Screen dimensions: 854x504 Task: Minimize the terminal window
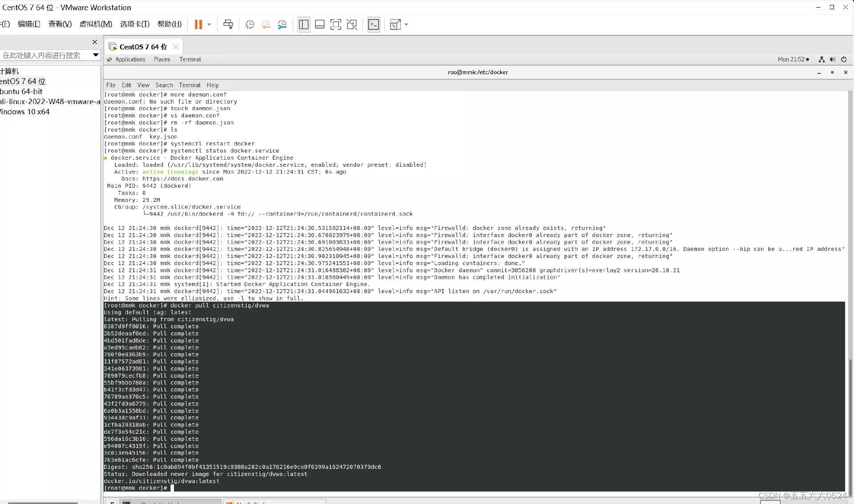[x=819, y=73]
